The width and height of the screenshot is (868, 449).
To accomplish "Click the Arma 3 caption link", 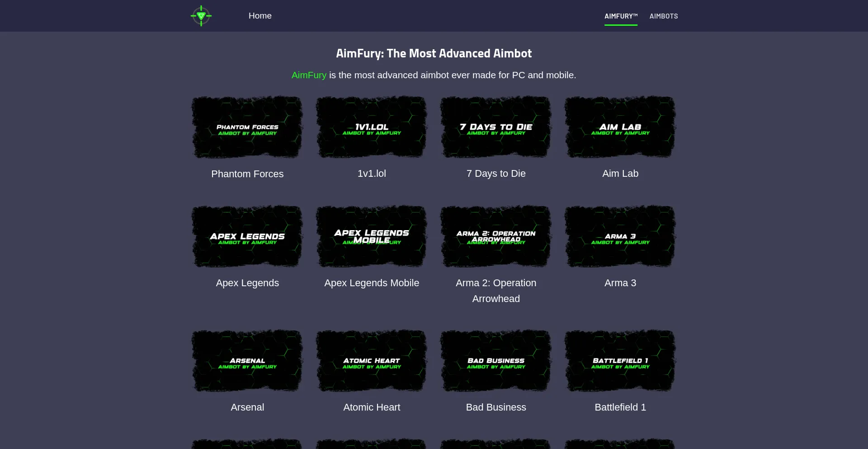I will coord(620,283).
